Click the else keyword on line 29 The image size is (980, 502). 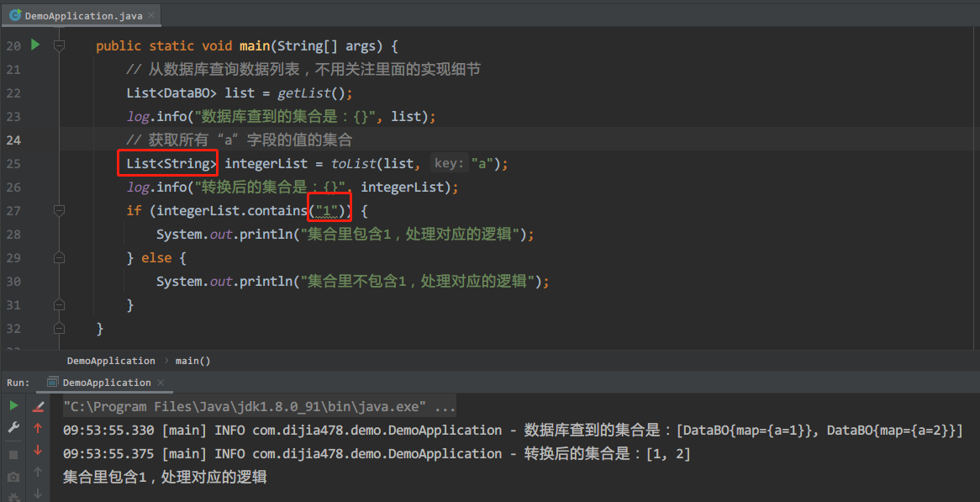tap(156, 257)
